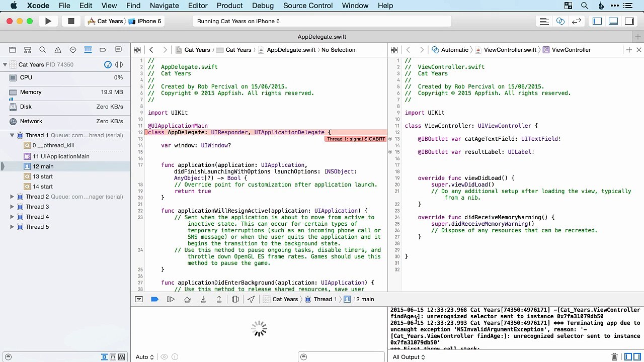Open the Find navigator tab

(43, 50)
